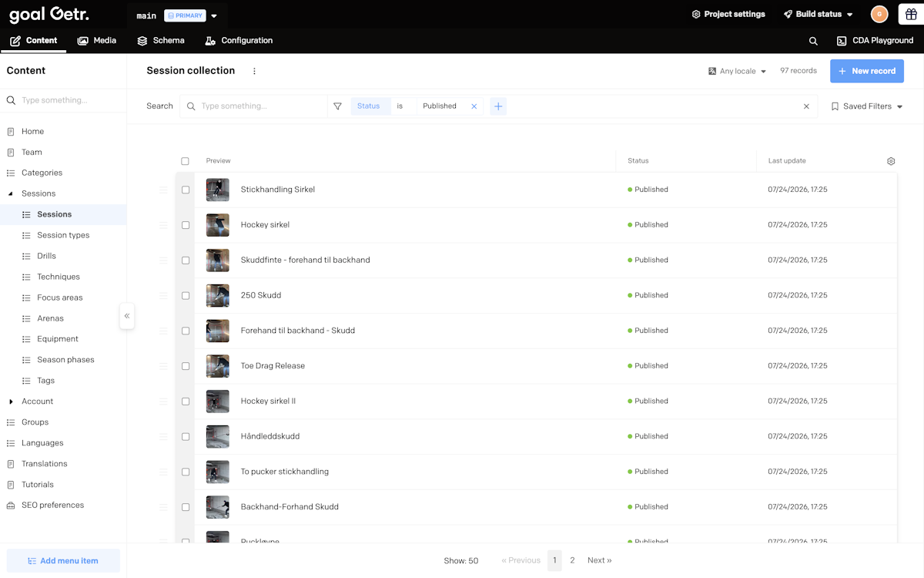This screenshot has height=578, width=924.
Task: Sort by Last update column header
Action: (x=787, y=161)
